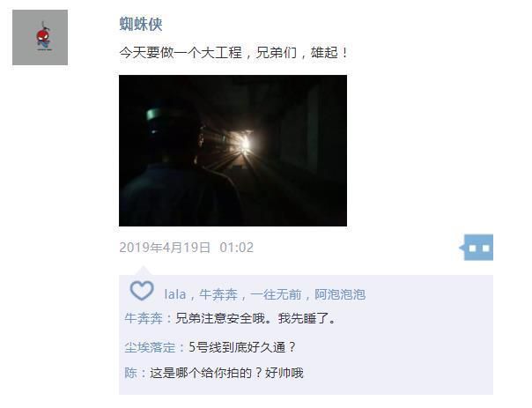Image resolution: width=532 pixels, height=408 pixels.
Task: Reply to comment 这是哪个给你拍的？好帅哦
Action: pyautogui.click(x=226, y=373)
